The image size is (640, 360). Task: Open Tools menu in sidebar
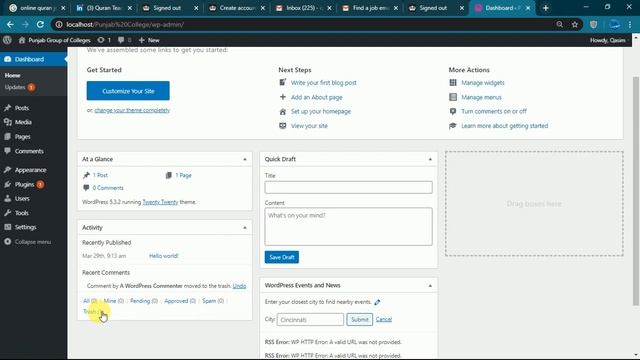(x=33, y=213)
